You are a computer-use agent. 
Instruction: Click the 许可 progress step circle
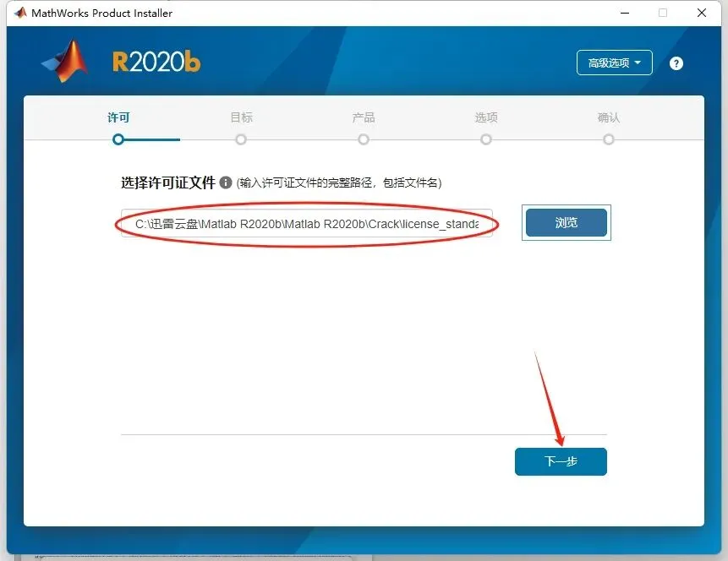(x=118, y=139)
